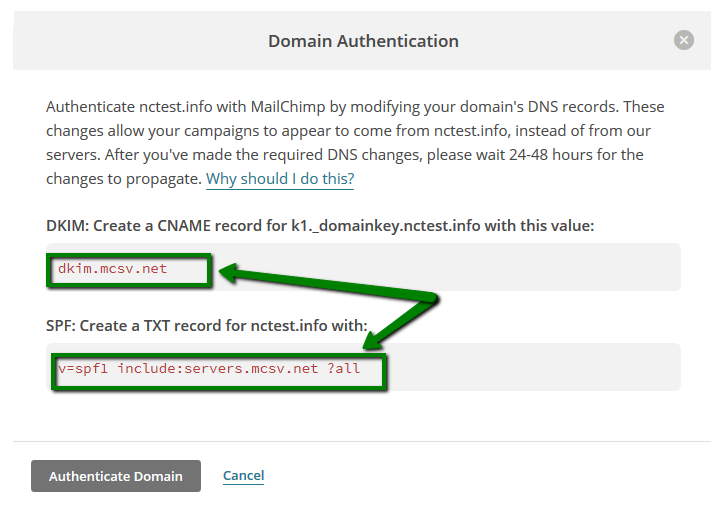This screenshot has width=725, height=515.
Task: Click the DKIM CNAME record instruction heading
Action: pyautogui.click(x=320, y=226)
